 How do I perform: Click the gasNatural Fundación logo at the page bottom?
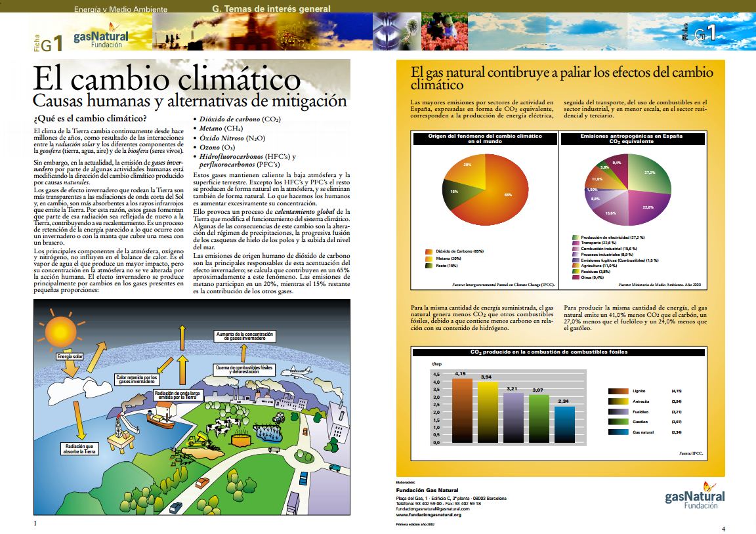point(695,495)
